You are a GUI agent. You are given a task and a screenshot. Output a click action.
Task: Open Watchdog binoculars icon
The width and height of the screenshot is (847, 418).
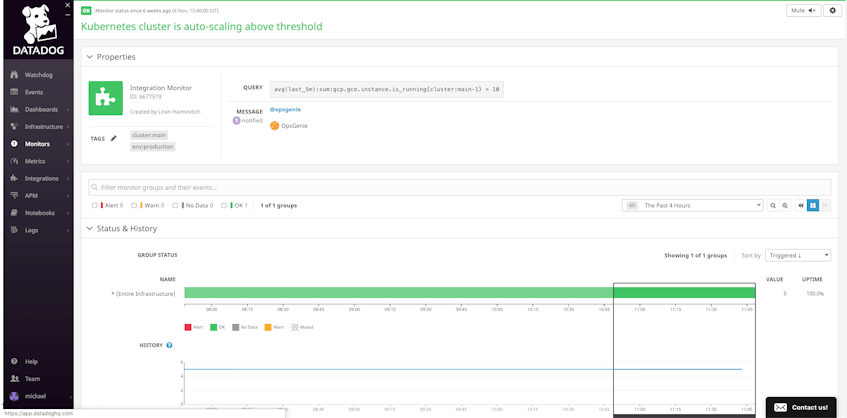(15, 75)
